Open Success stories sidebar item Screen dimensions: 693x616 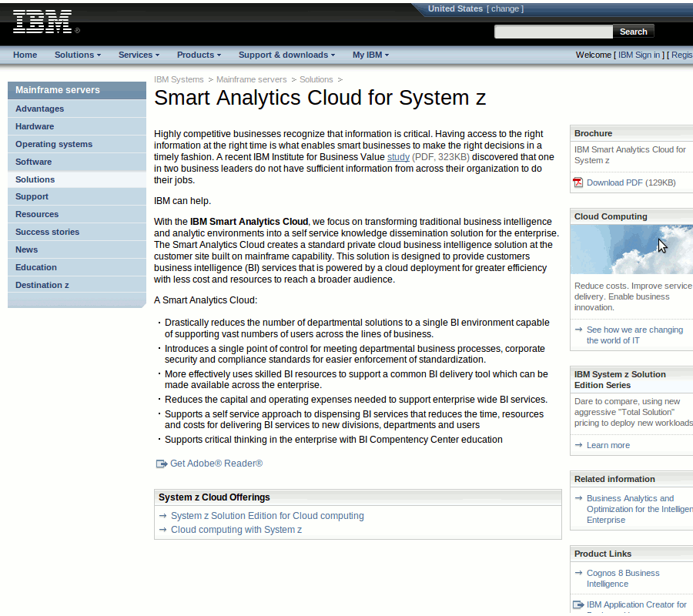coord(77,232)
